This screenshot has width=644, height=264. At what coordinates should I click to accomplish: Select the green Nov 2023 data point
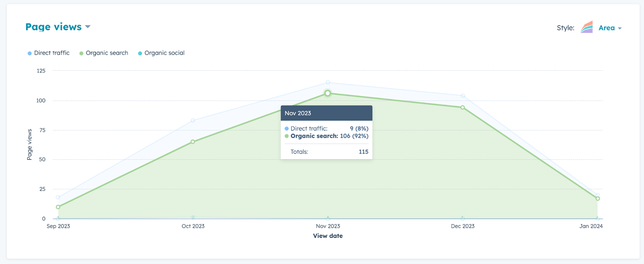[327, 93]
